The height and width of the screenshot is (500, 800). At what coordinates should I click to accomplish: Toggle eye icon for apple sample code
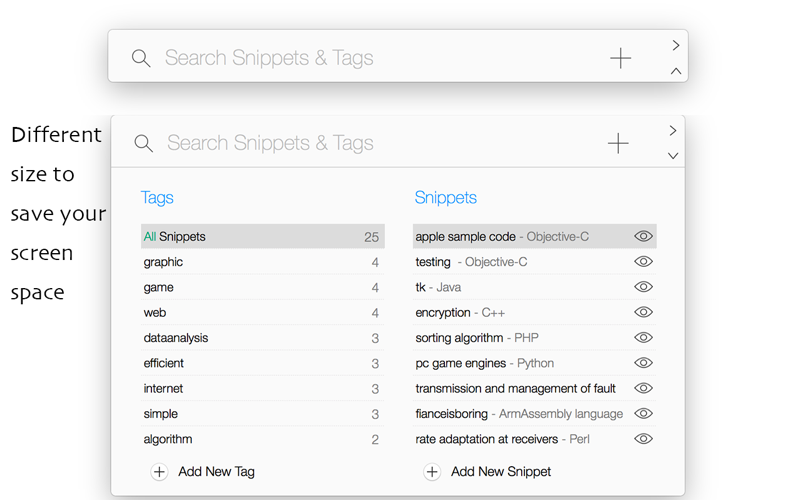pyautogui.click(x=644, y=237)
